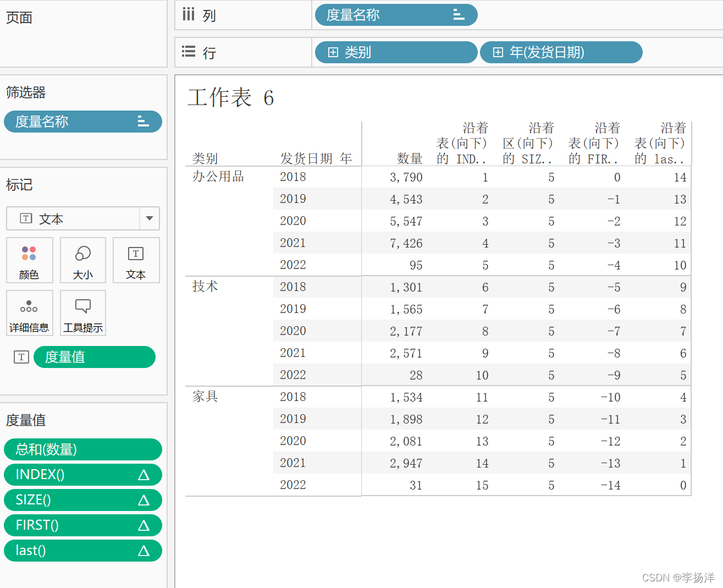Click the 度量值 shelf title
The width and height of the screenshot is (723, 588).
pyautogui.click(x=26, y=420)
